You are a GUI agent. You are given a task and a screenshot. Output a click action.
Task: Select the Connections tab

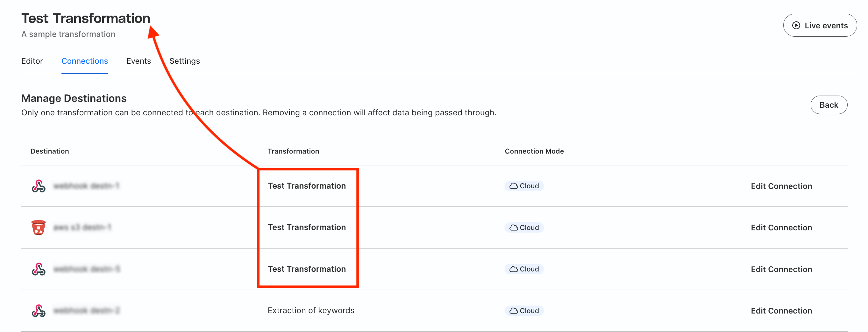pyautogui.click(x=85, y=61)
